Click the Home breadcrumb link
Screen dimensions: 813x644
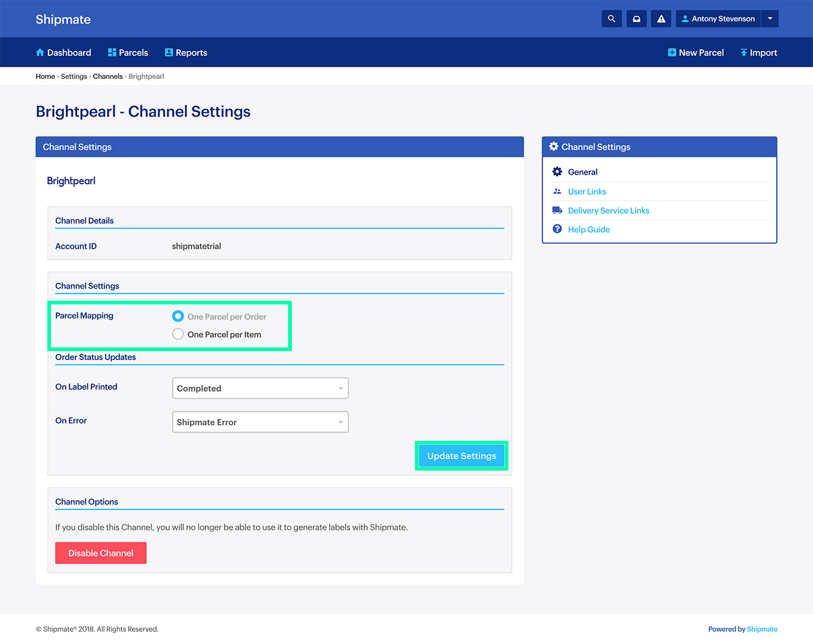46,76
